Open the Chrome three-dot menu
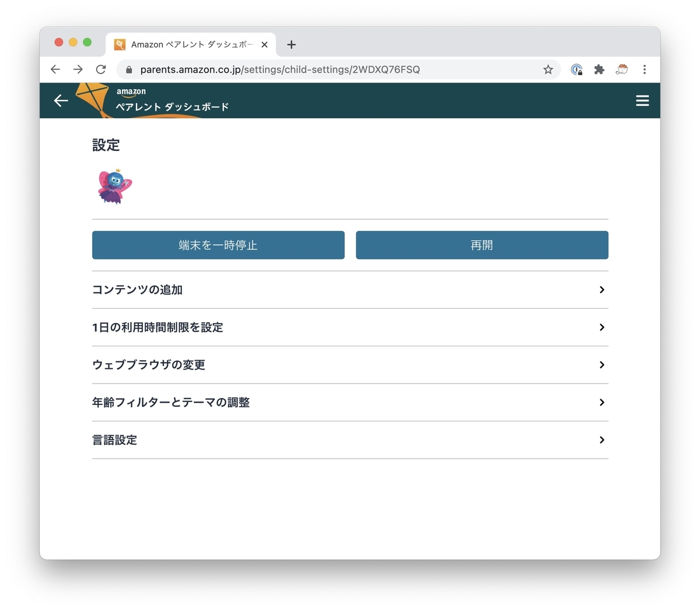This screenshot has height=612, width=700. (645, 69)
